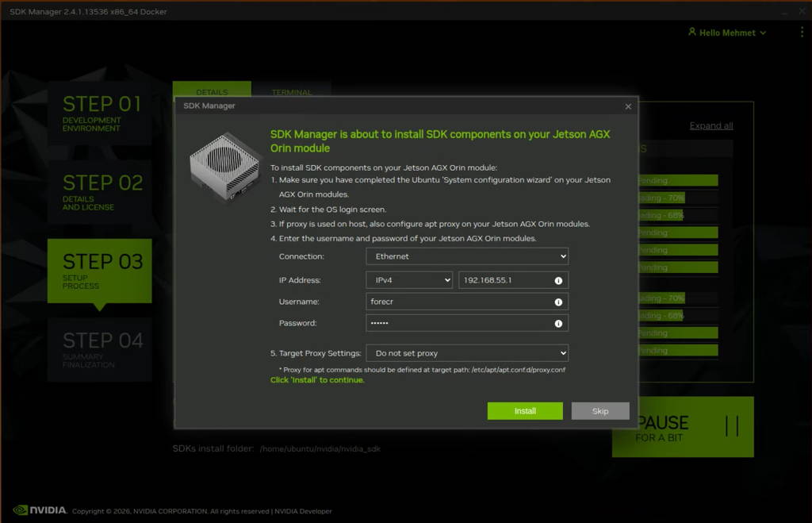
Task: Close the SDK Manager dialog
Action: click(628, 106)
